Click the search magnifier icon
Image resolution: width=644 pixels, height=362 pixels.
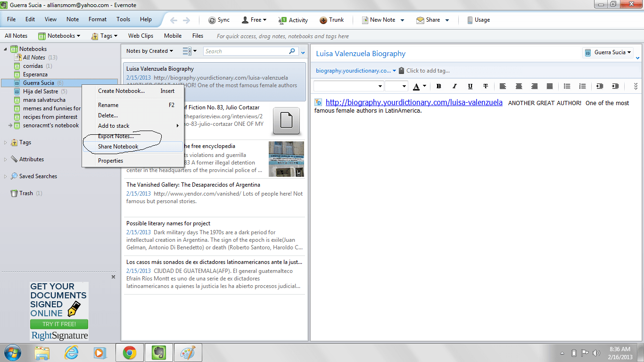coord(292,51)
